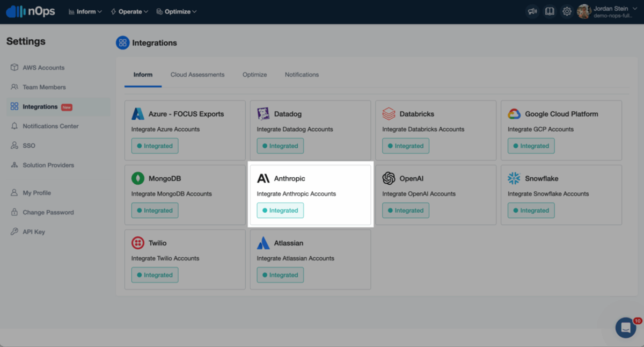Click the Notifications Center bell icon
644x347 pixels.
14,126
